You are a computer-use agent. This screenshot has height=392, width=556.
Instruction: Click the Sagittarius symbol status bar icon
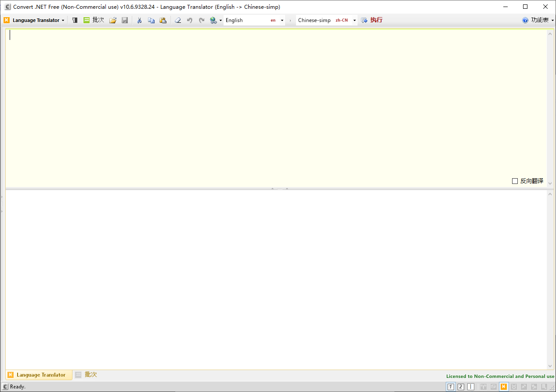[524, 387]
